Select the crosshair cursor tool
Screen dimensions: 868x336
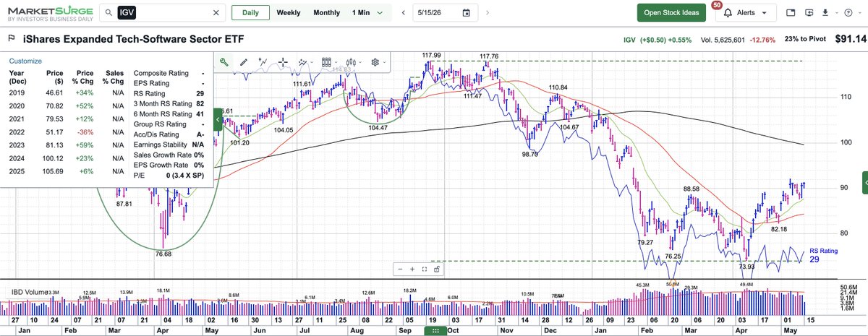(283, 62)
